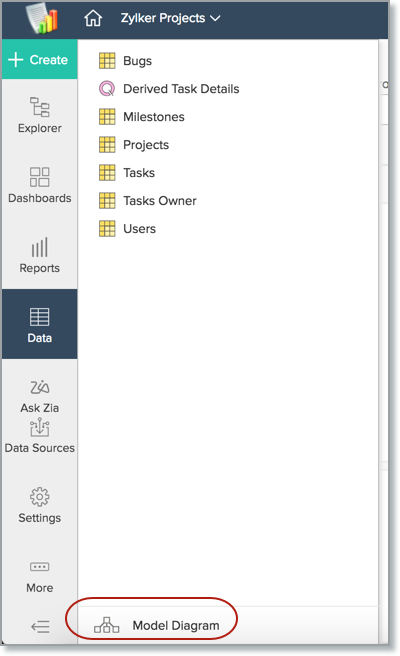Open the Derived Task Details query table
400x656 pixels.
click(169, 89)
